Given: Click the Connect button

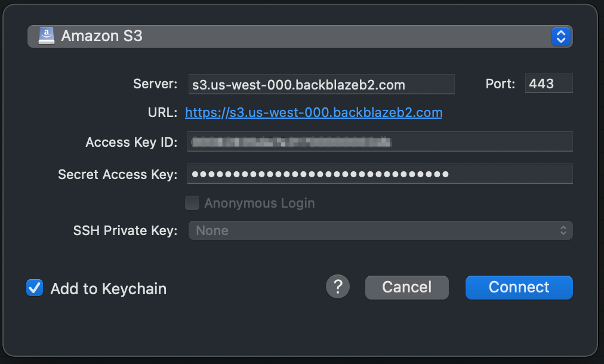Looking at the screenshot, I should 518,287.
